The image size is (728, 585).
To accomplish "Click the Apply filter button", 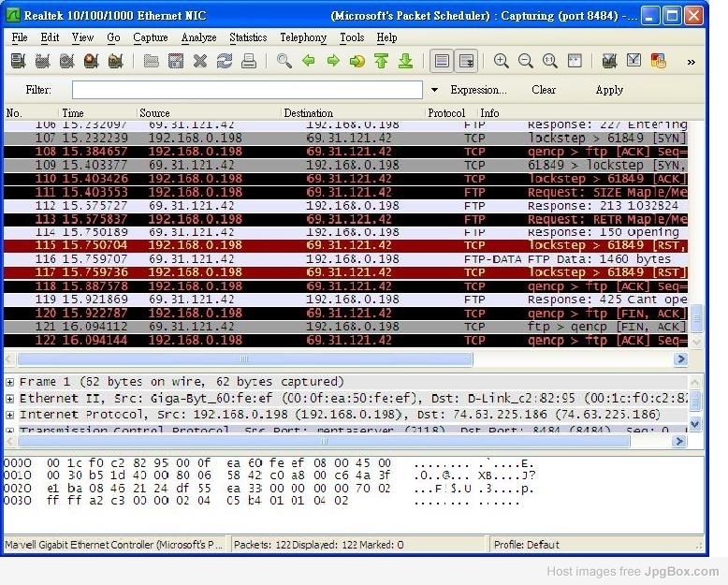I will 609,90.
